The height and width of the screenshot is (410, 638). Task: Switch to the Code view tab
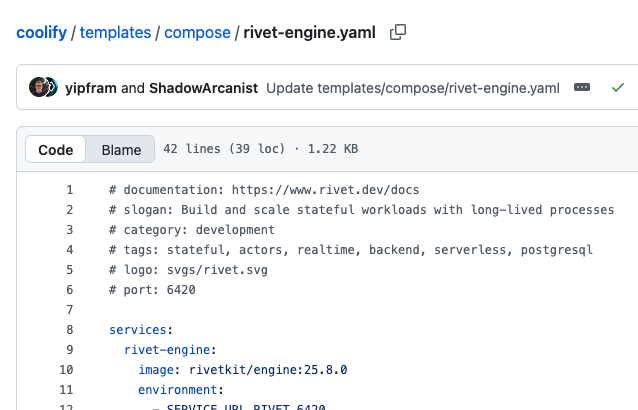click(x=56, y=150)
